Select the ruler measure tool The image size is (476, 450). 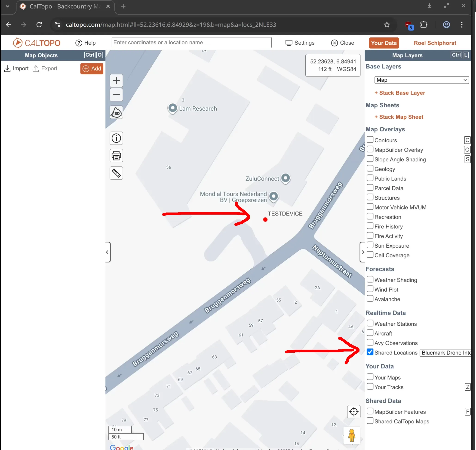[116, 173]
